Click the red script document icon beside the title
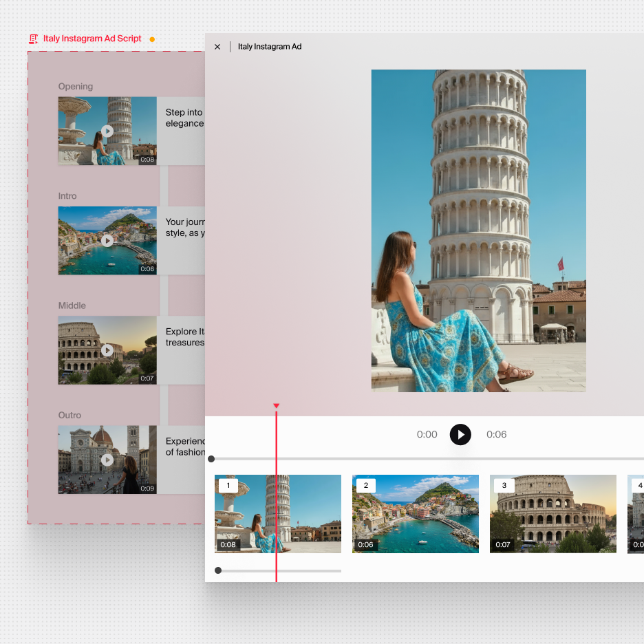Screen dimensions: 644x644 point(33,39)
